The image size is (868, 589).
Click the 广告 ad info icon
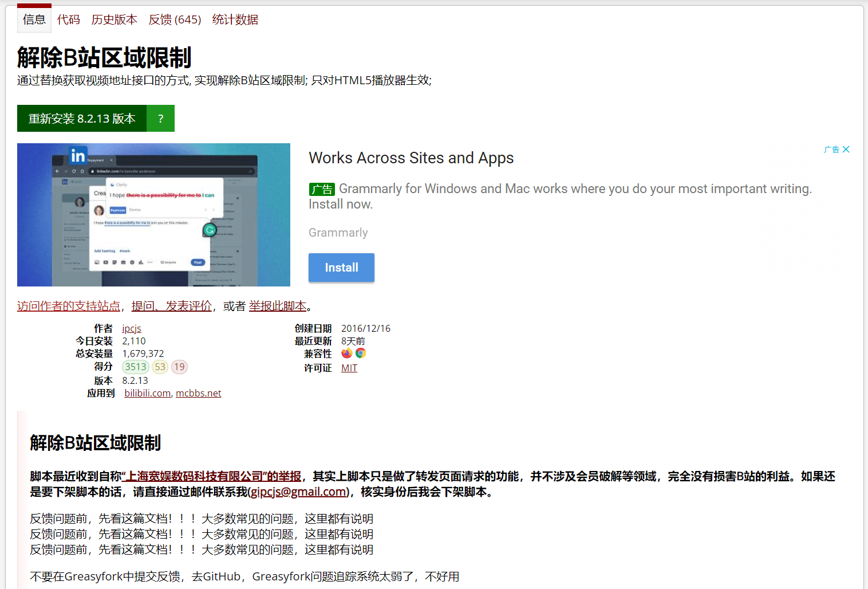[x=831, y=150]
